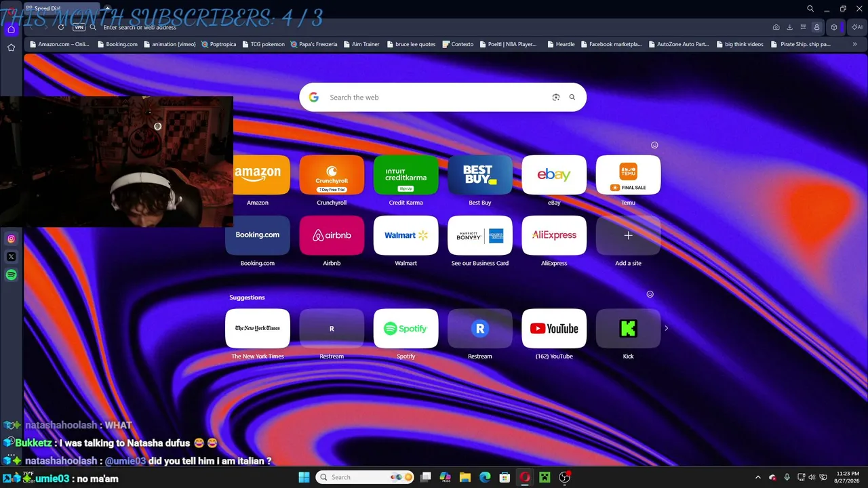The width and height of the screenshot is (868, 488).
Task: Click the image search camera icon
Action: pyautogui.click(x=556, y=98)
